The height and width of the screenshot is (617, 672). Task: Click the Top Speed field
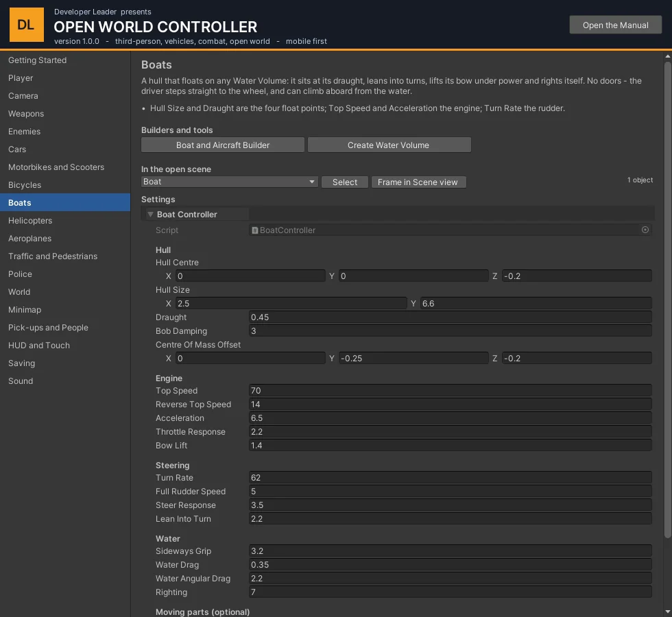(450, 390)
